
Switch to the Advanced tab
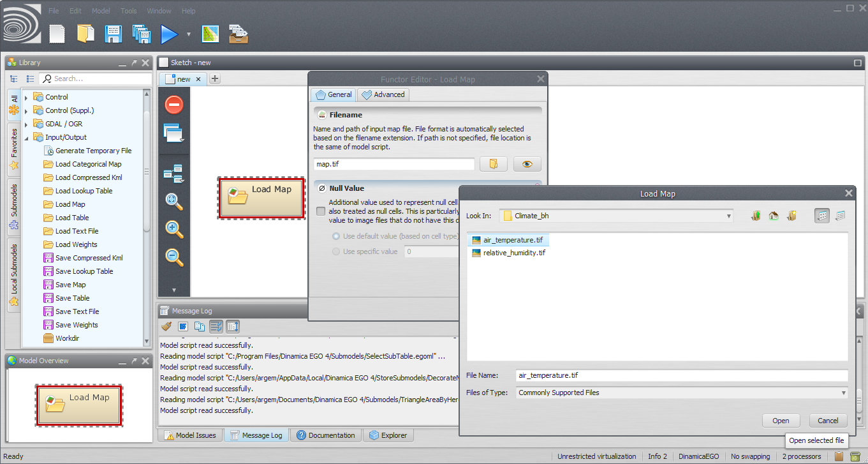point(383,94)
